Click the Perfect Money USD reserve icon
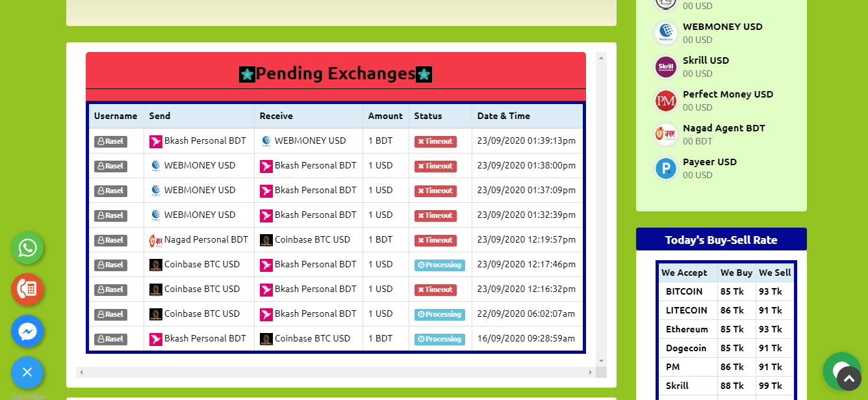This screenshot has width=868, height=400. click(666, 100)
